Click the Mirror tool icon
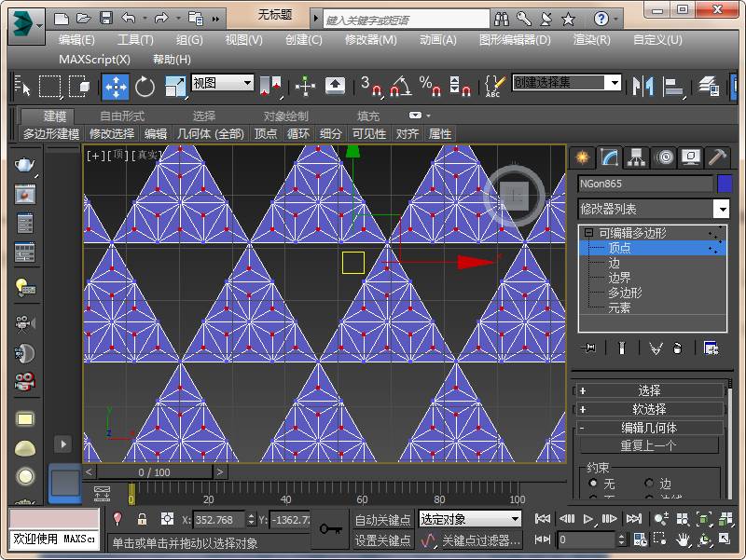The height and width of the screenshot is (560, 746). point(642,86)
